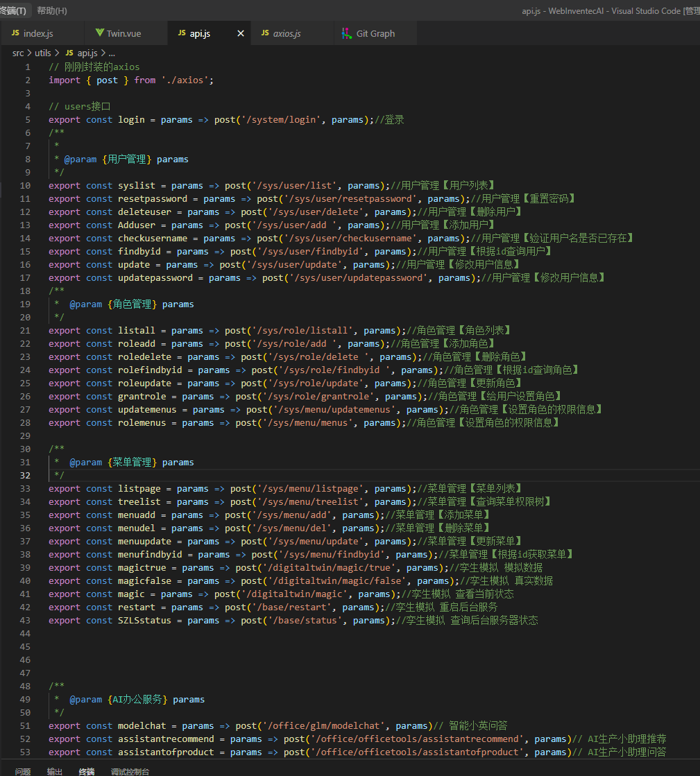Click the Vue icon on Twin.vue tab
700x776 pixels.
coord(99,33)
